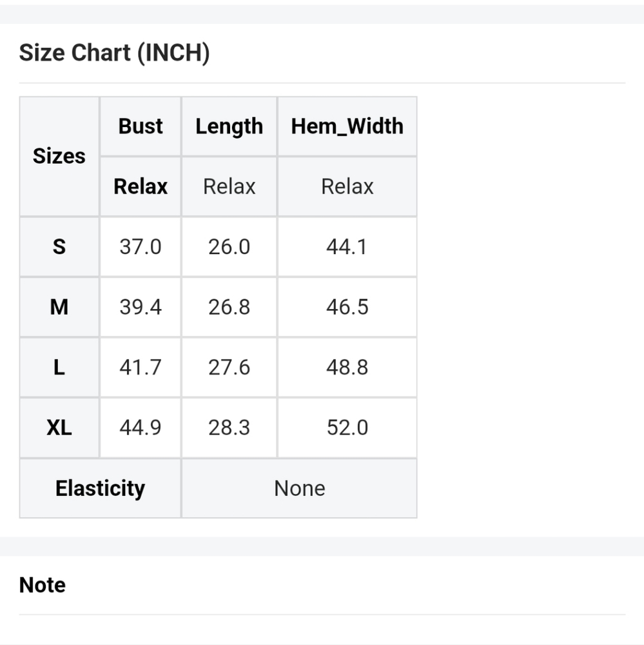Select the XL size row label
The height and width of the screenshot is (645, 644).
point(59,428)
